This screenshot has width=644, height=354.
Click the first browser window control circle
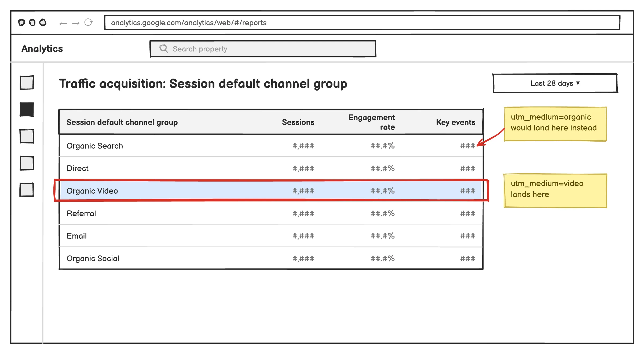21,23
